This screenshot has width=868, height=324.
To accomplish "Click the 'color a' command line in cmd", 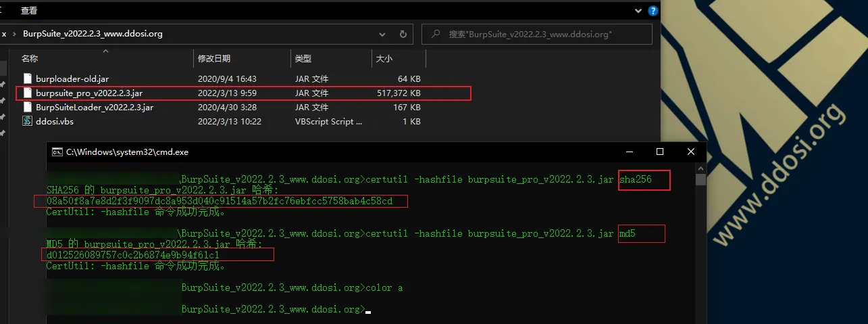I will click(x=384, y=287).
